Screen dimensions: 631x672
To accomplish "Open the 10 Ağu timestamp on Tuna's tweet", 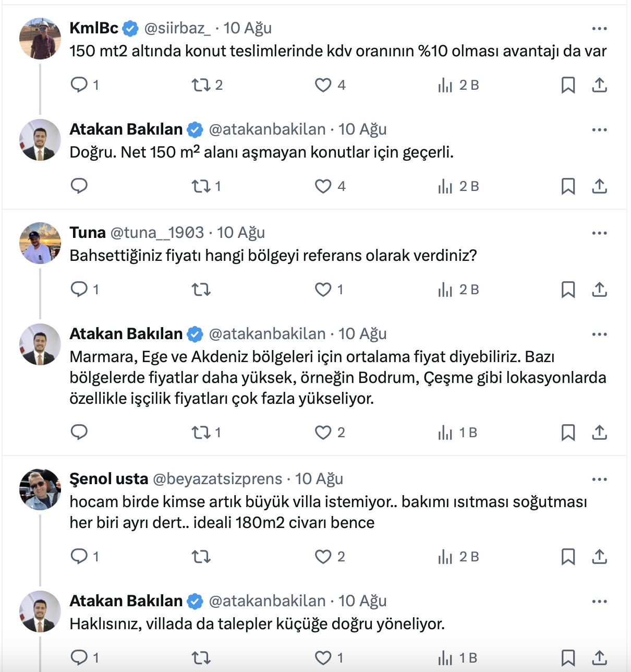I will click(x=241, y=233).
